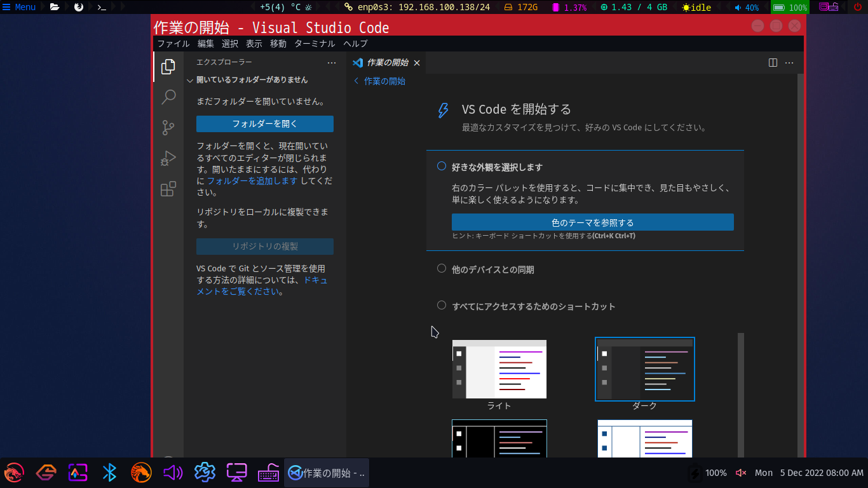The image size is (868, 488).
Task: Click the リポジトリの複製 button
Action: click(265, 247)
